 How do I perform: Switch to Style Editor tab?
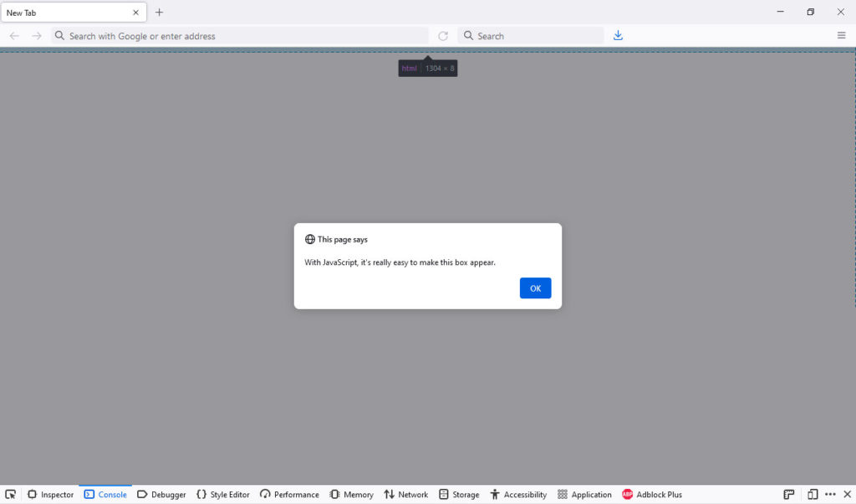pos(222,494)
